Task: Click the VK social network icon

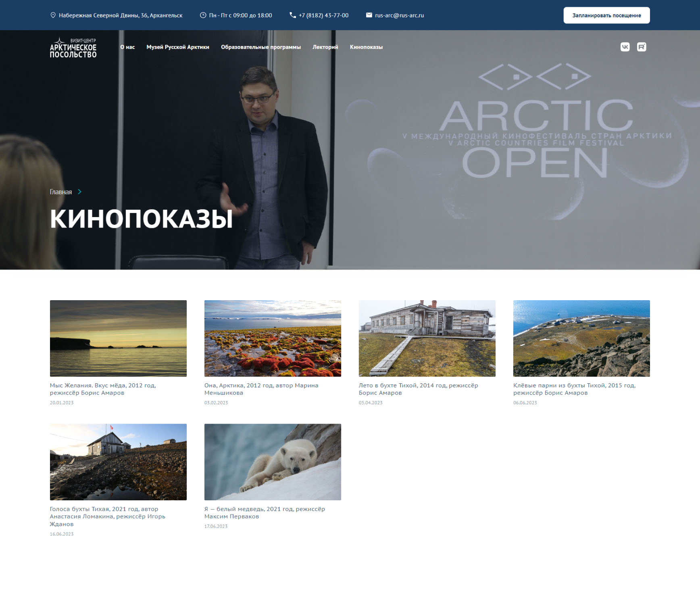Action: click(625, 47)
